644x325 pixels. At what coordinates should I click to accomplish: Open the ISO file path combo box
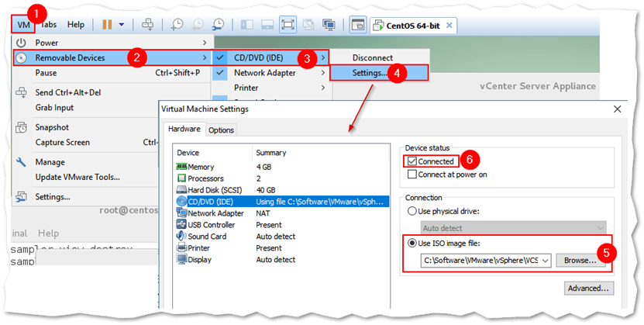tap(486, 261)
